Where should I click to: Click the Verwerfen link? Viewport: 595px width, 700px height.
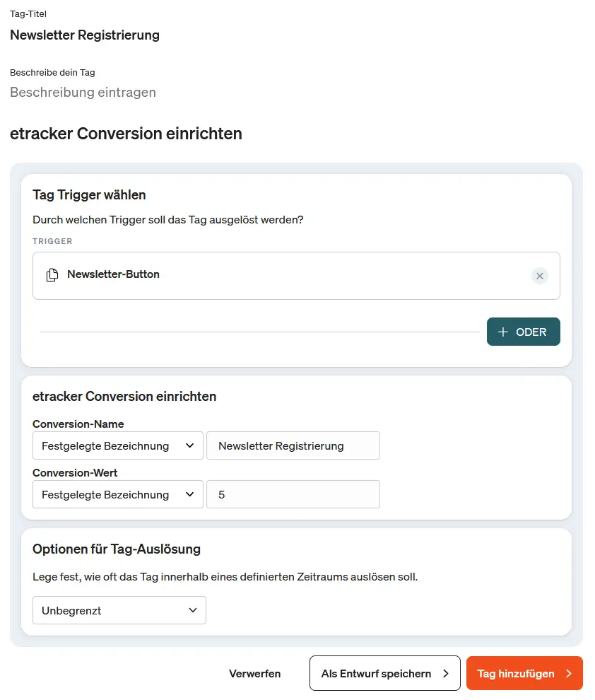click(x=254, y=673)
